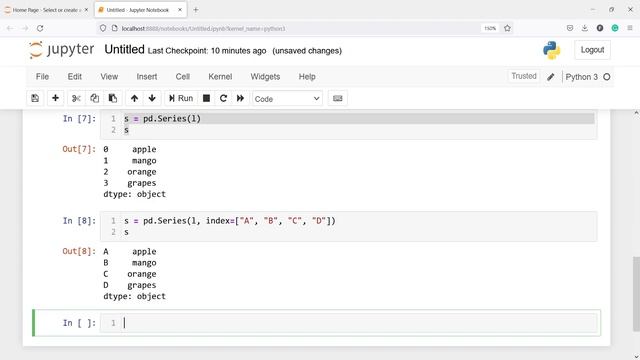Click the pencil edit mode icon
Screen dimensions: 640x360
tap(551, 77)
